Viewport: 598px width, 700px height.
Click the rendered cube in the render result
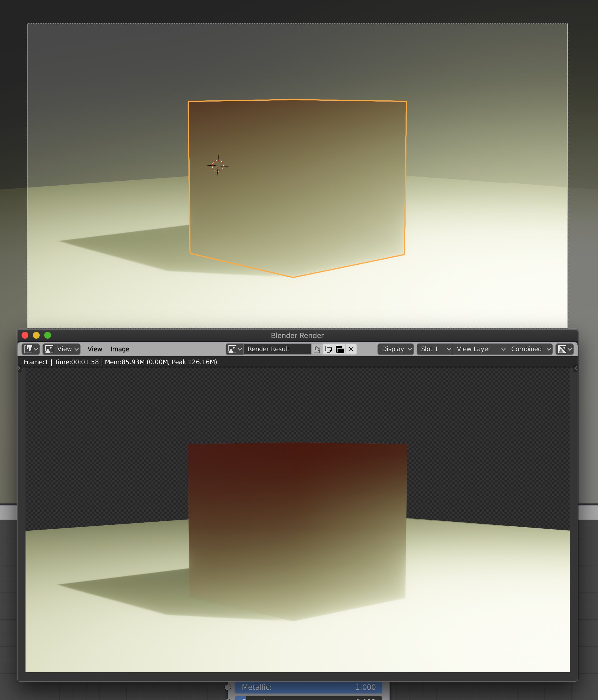[297, 532]
